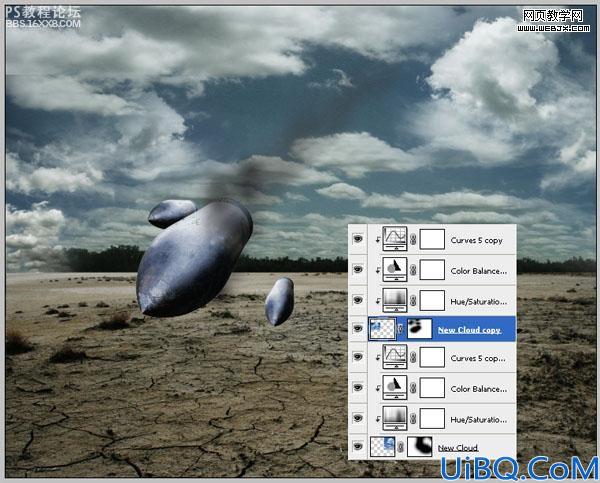The height and width of the screenshot is (483, 600).
Task: Toggle visibility of the bottom New Cloud layer
Action: tap(358, 446)
